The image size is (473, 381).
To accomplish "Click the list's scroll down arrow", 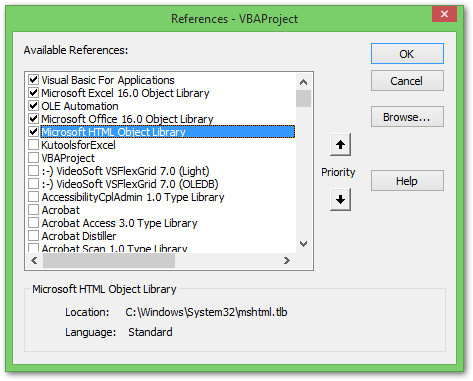I will (x=303, y=244).
